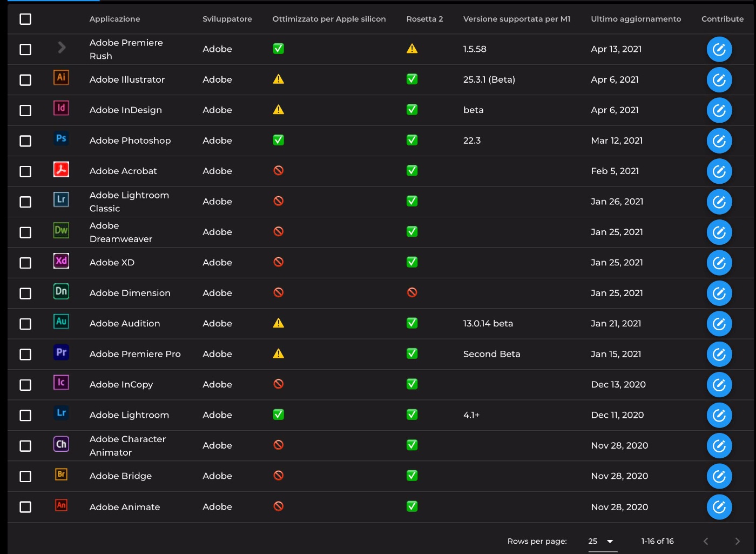Click the edit icon in Adobe XD row
Image resolution: width=756 pixels, height=554 pixels.
[x=719, y=263]
